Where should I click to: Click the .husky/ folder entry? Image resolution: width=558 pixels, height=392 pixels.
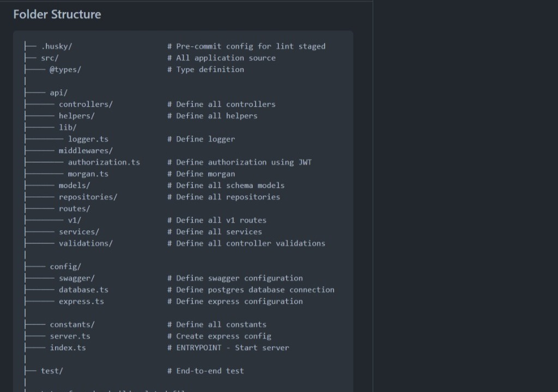(56, 46)
